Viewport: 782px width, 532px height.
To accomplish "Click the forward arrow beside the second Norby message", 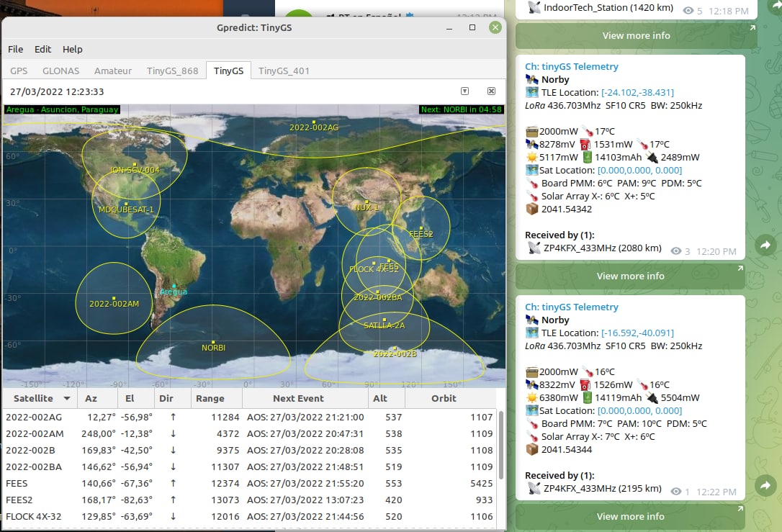I will (764, 487).
